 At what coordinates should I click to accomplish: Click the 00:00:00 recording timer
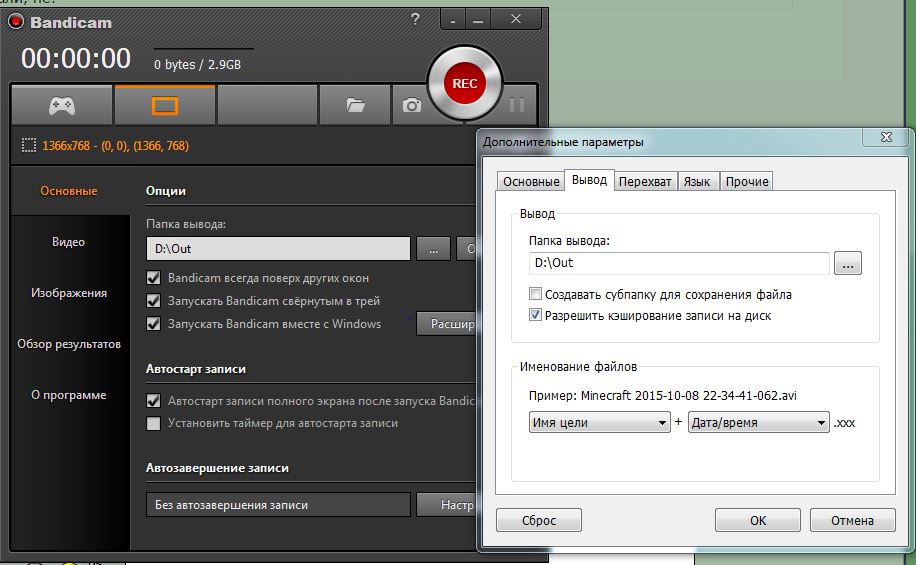76,58
